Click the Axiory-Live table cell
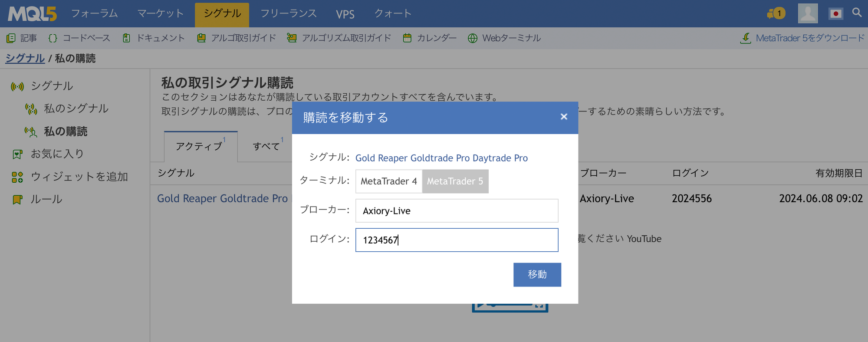Screen dimensions: 868x342 coord(607,199)
